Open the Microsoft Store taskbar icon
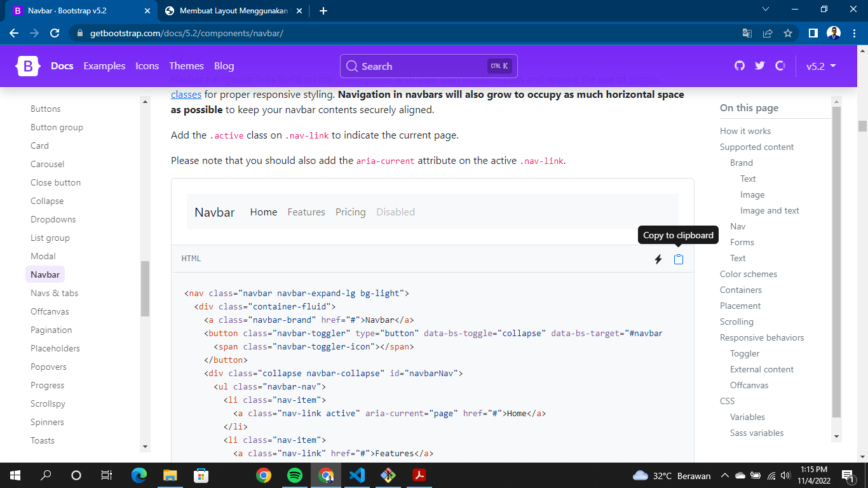Screen dimensions: 868x488 coord(201,475)
